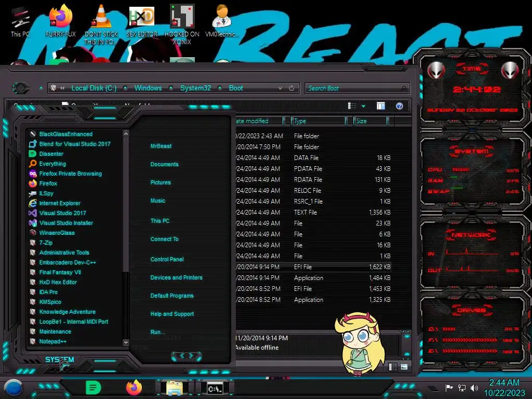Open the SEX EDITOR HxD desktop shortcut
Image resolution: width=532 pixels, height=399 pixels.
pos(141,22)
